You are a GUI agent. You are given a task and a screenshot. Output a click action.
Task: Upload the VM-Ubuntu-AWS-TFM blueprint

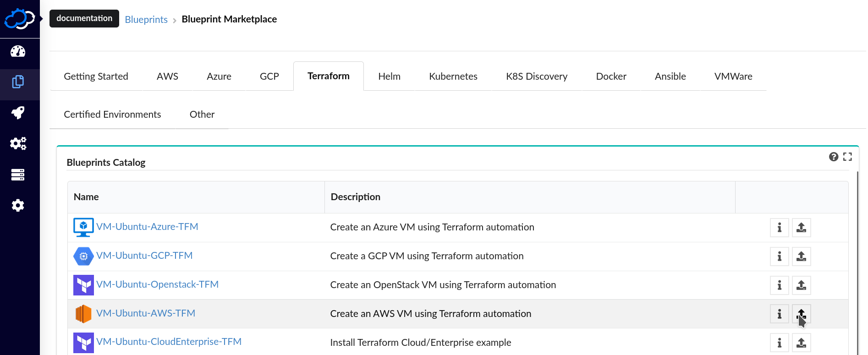(x=801, y=314)
